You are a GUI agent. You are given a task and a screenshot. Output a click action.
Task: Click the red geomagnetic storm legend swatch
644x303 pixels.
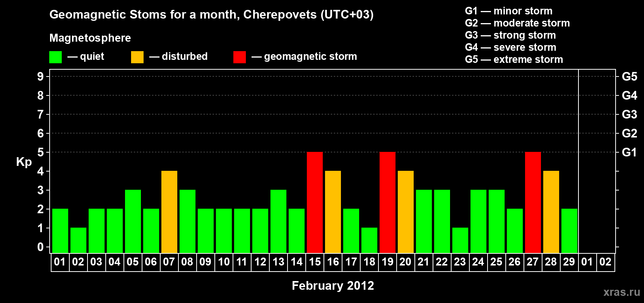(x=239, y=57)
